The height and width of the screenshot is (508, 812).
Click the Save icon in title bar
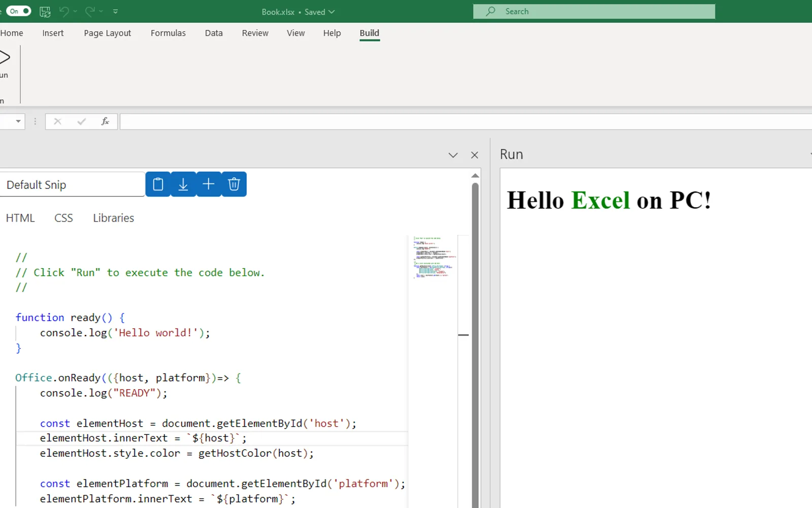point(45,11)
